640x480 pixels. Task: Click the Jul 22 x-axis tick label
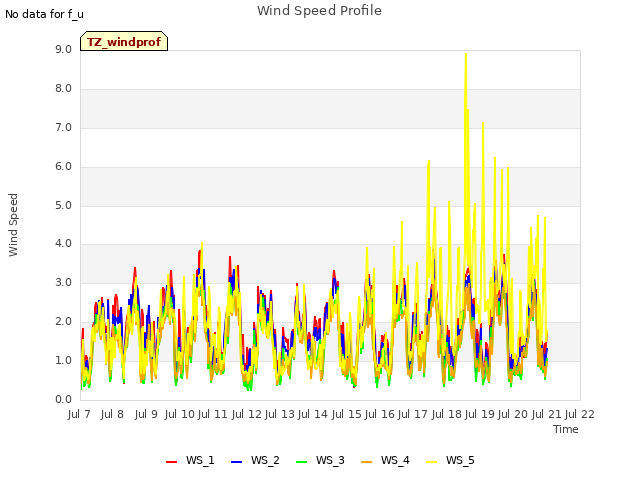(580, 414)
